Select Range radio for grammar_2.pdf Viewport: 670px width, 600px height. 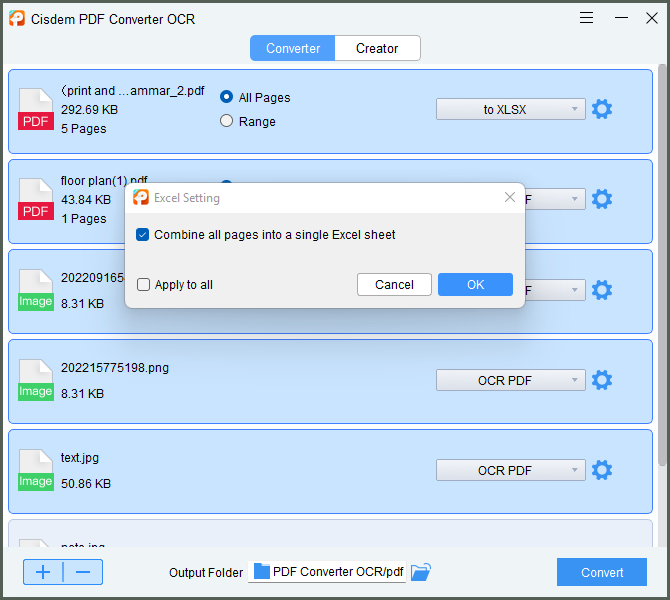226,121
